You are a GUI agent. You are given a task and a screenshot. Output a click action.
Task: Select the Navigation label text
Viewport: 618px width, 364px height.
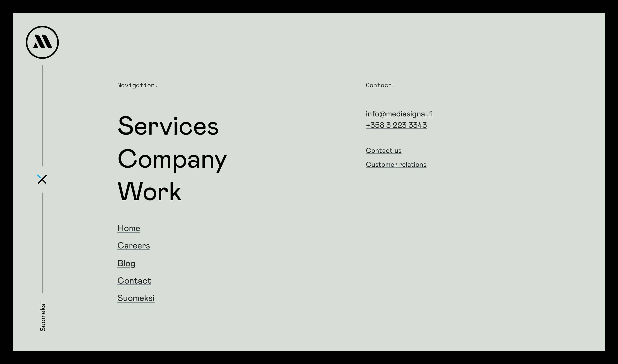(x=137, y=85)
